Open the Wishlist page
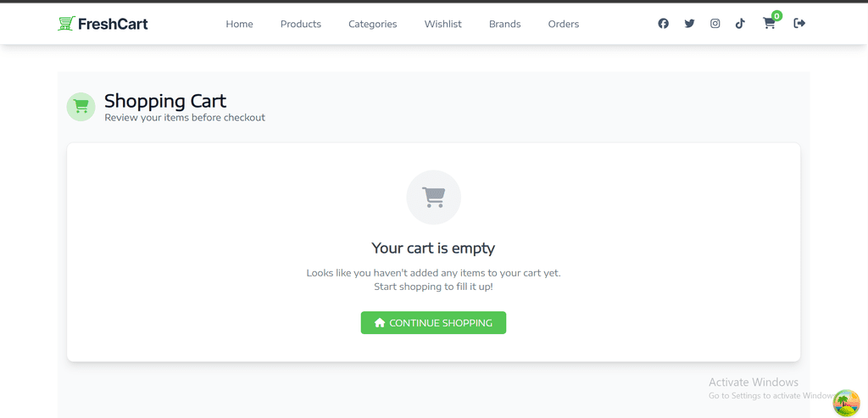This screenshot has width=868, height=418. coord(442,24)
